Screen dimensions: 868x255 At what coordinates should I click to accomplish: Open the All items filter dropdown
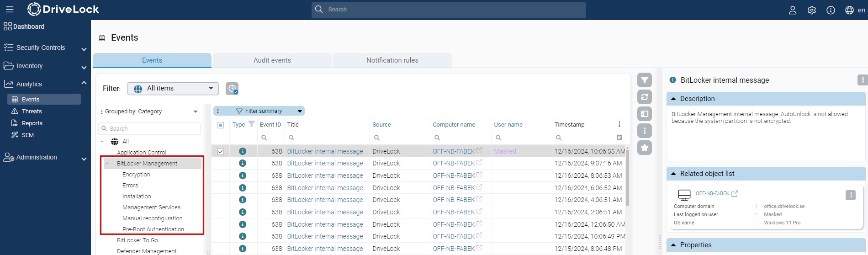173,88
